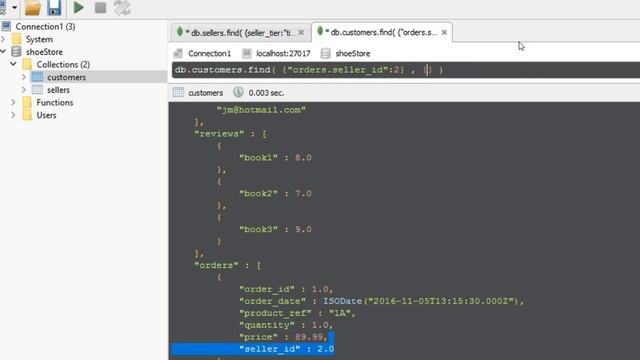Click the Connection1 label in query header
The image size is (640, 360).
click(209, 53)
